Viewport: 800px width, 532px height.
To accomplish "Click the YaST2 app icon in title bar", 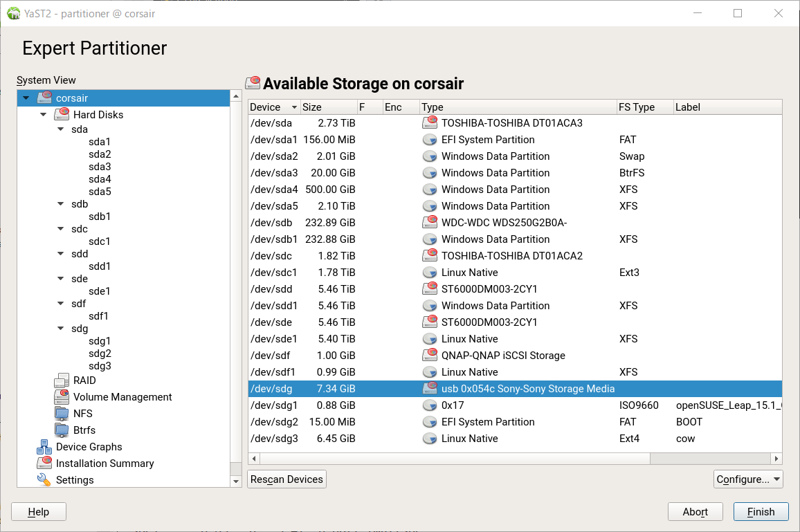I will 13,13.
